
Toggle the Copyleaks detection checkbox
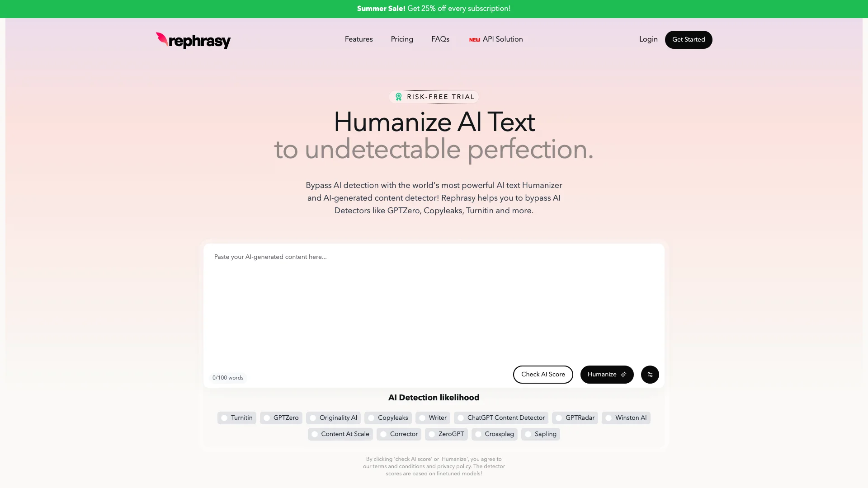(x=371, y=418)
